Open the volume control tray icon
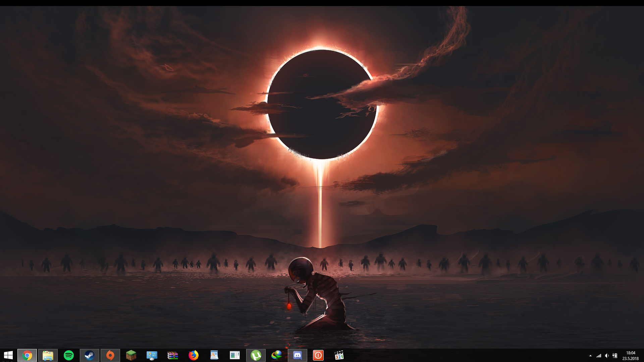The width and height of the screenshot is (644, 362). tap(607, 356)
